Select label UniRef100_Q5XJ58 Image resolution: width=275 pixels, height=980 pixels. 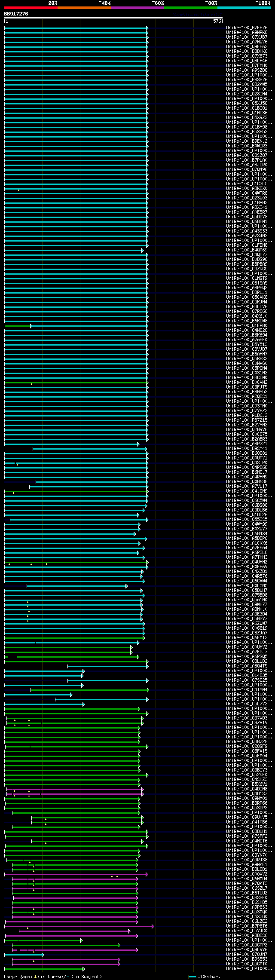coord(247,103)
